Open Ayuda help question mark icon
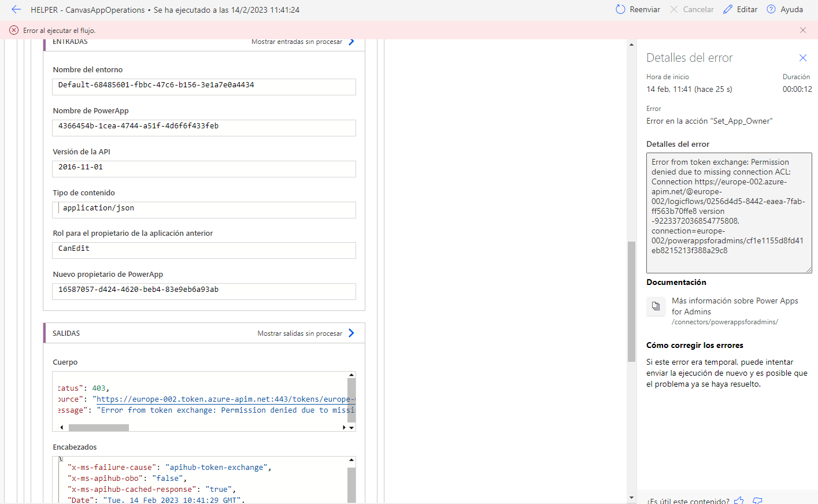This screenshot has width=818, height=504. click(x=771, y=9)
